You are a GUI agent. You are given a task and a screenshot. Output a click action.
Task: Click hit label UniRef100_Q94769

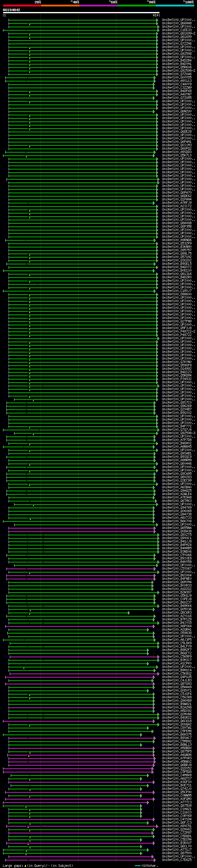pyautogui.click(x=177, y=507)
